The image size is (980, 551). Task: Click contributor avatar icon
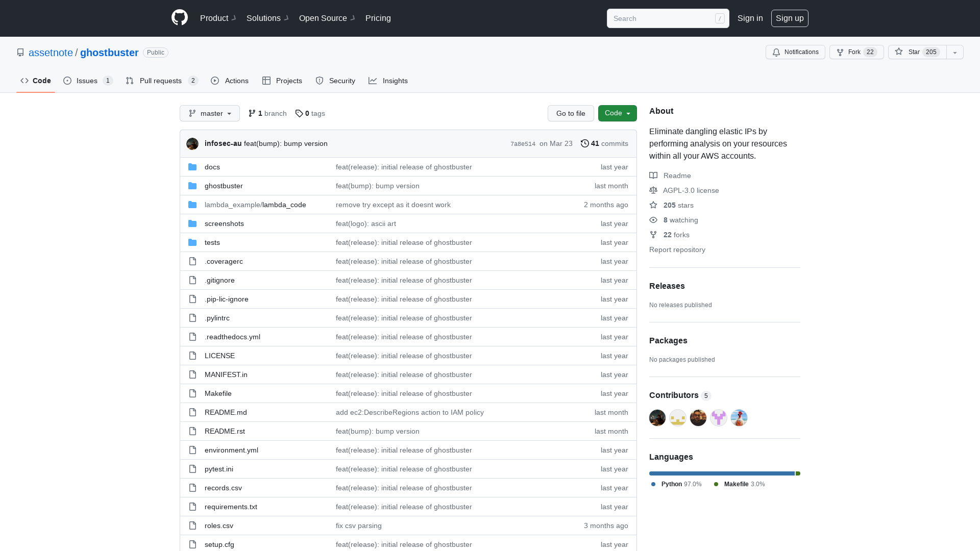(x=657, y=418)
